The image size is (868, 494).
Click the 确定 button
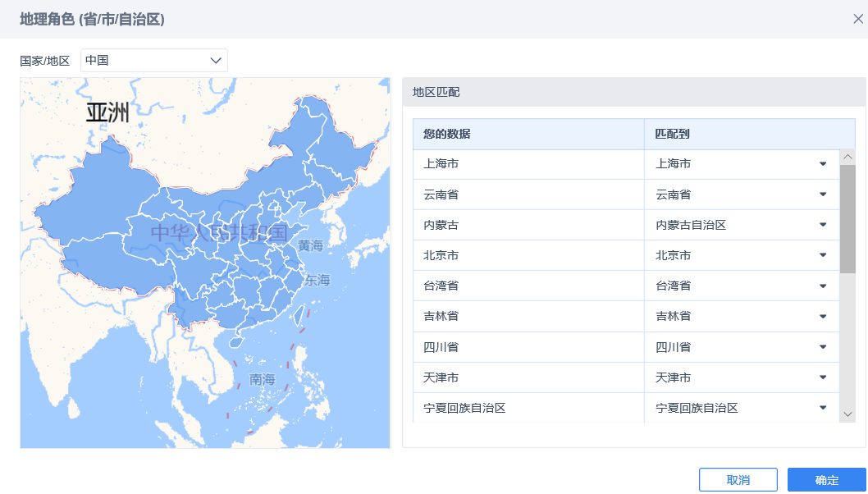[x=826, y=480]
